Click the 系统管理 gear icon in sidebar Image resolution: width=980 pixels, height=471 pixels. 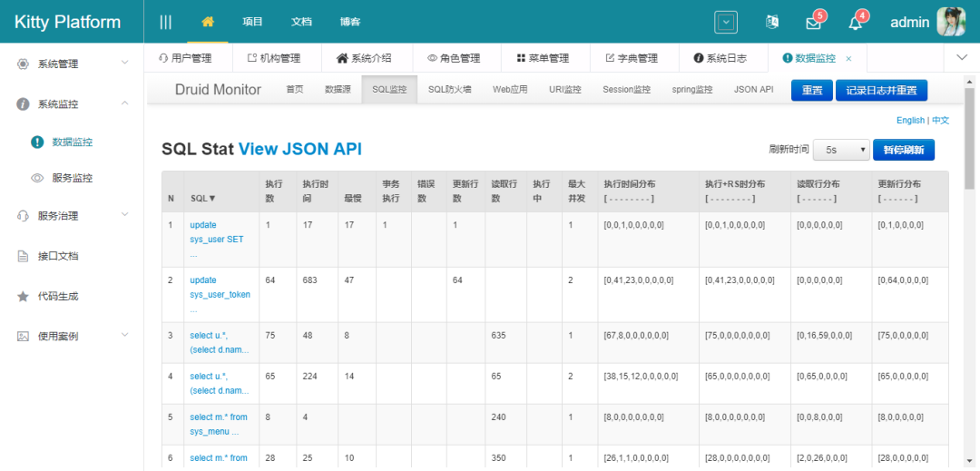[x=23, y=64]
